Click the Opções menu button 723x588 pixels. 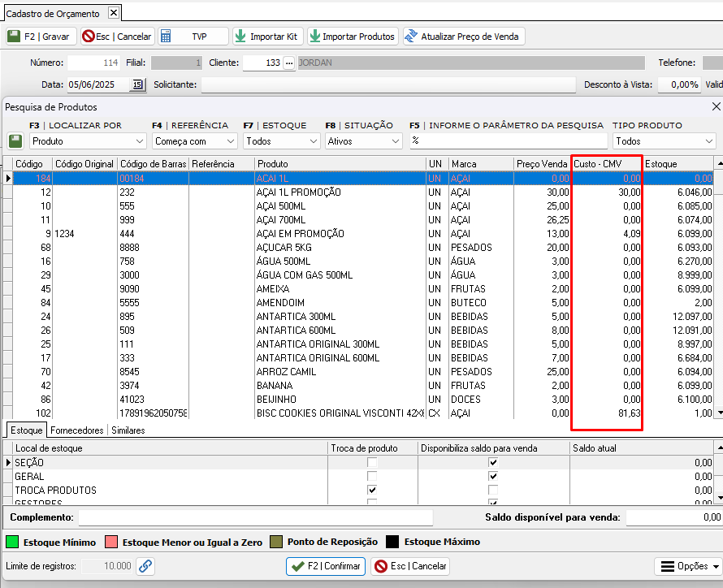(x=687, y=566)
